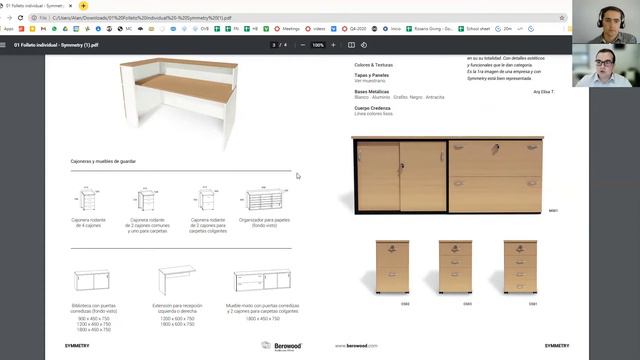This screenshot has width=640, height=360.
Task: Open the Google Drive bookmark icon
Action: tap(65, 29)
